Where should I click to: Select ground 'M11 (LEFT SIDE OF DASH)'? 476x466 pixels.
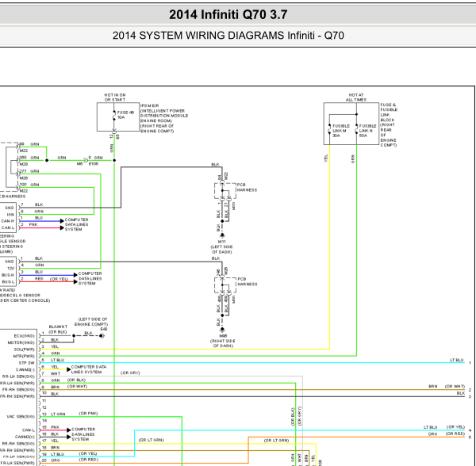[x=222, y=246]
